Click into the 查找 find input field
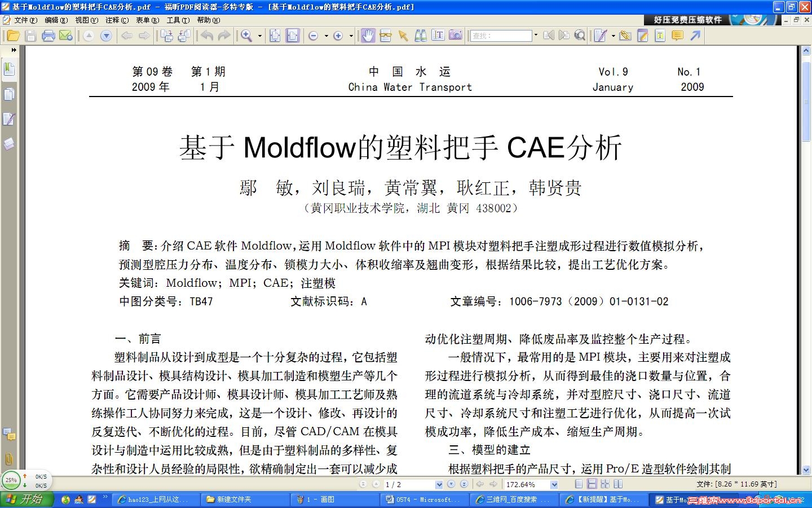 click(502, 36)
